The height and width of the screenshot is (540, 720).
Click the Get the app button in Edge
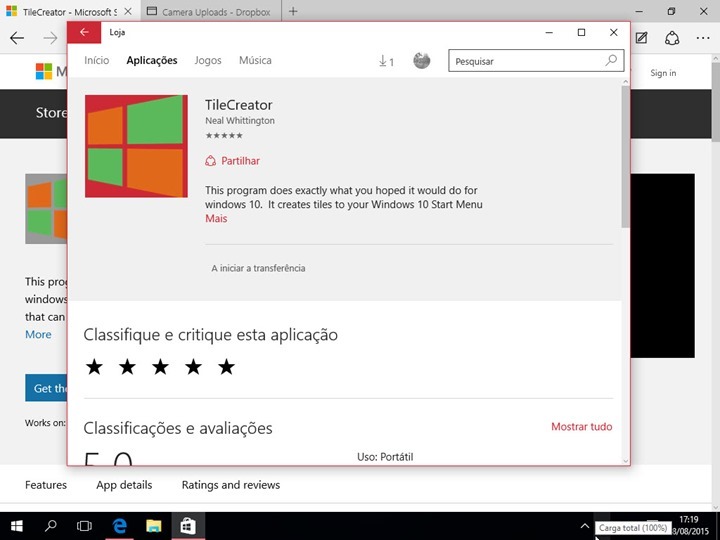pyautogui.click(x=46, y=388)
